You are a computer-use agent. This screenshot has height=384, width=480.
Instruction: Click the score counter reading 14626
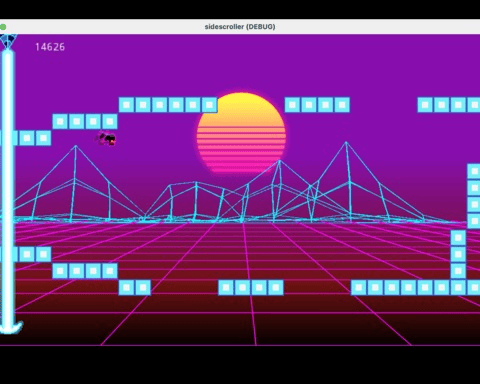point(50,47)
